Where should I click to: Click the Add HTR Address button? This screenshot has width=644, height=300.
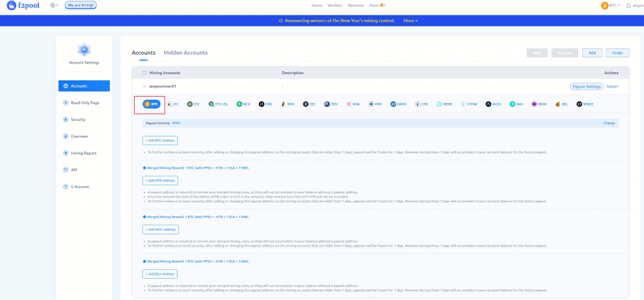[160, 180]
